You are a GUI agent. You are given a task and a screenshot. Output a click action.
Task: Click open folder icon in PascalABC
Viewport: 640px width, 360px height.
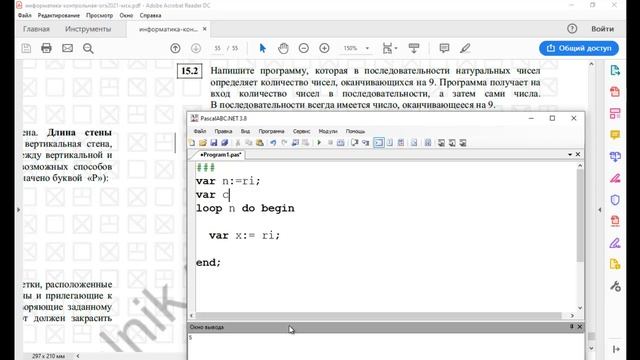[203, 143]
